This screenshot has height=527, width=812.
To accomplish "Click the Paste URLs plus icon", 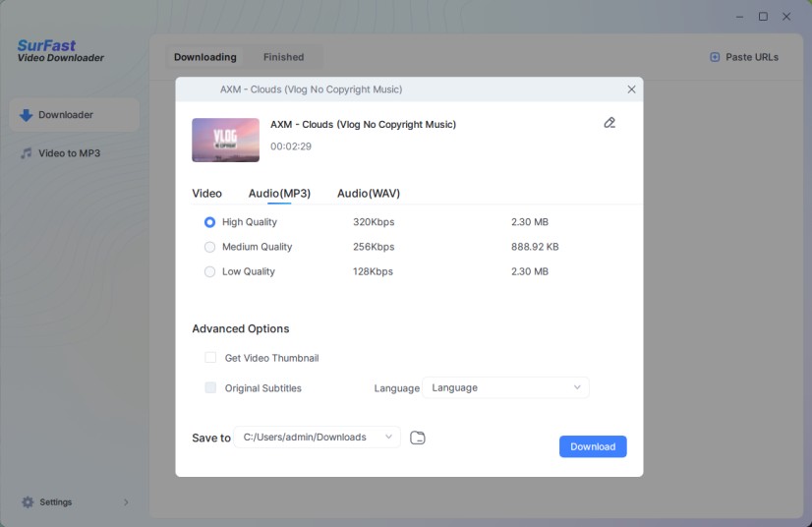I will tap(715, 57).
